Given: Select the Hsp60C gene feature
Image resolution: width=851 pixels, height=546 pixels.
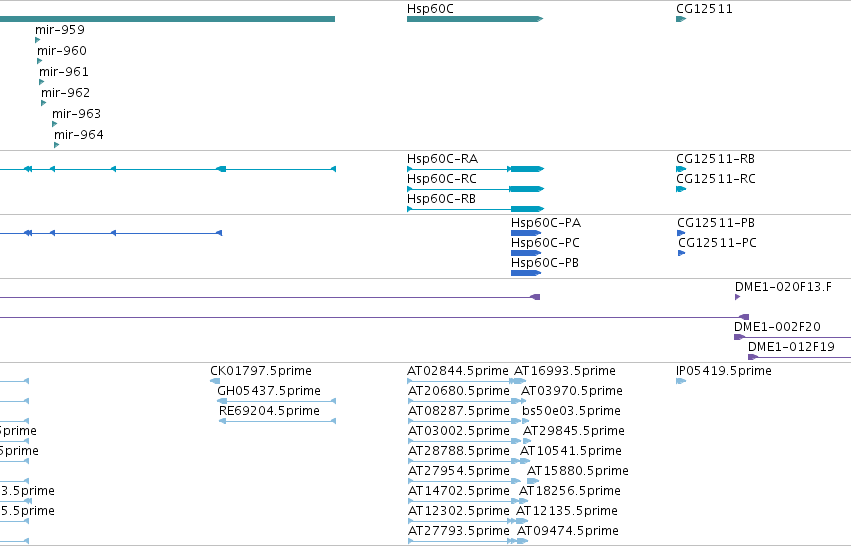Looking at the screenshot, I should click(x=475, y=19).
